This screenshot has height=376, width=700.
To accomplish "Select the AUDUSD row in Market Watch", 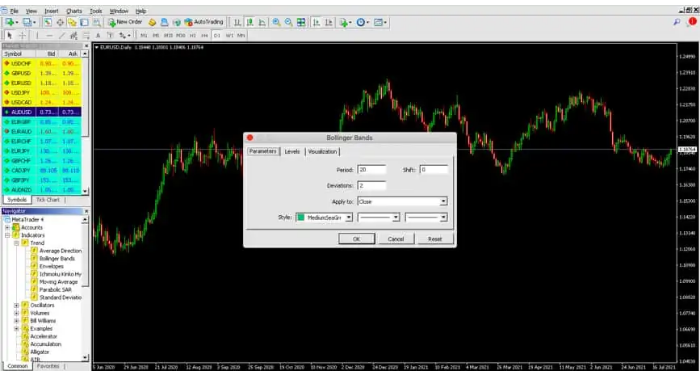I will pyautogui.click(x=42, y=112).
